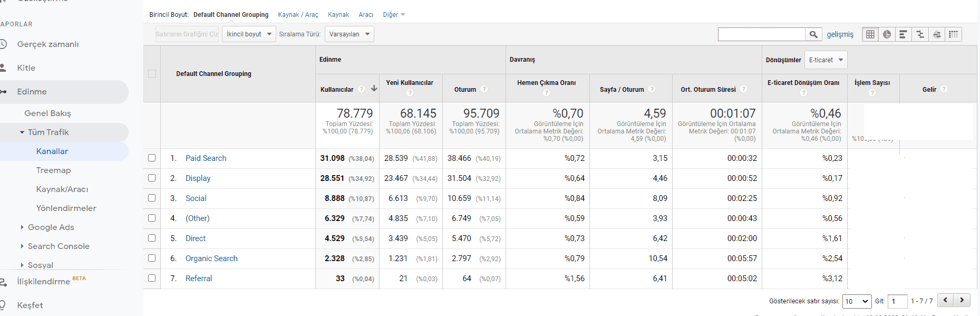Go to next page with right arrow
The image size is (980, 316).
962,300
